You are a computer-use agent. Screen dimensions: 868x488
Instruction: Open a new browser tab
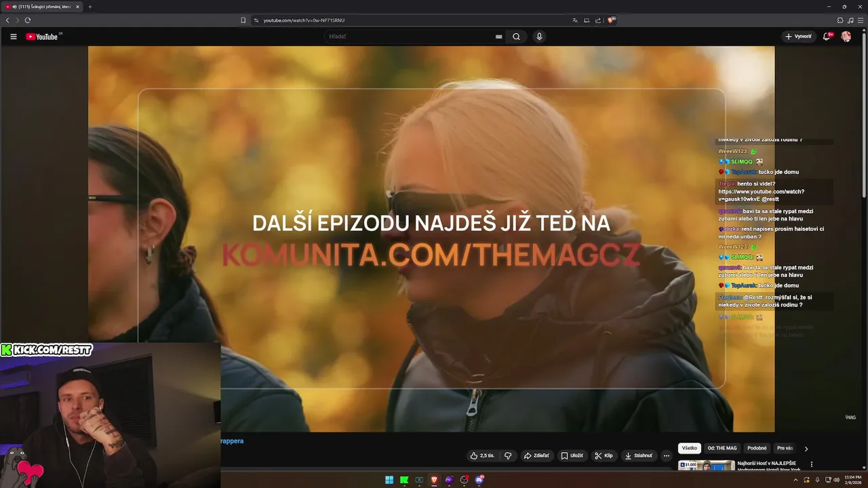[x=90, y=7]
